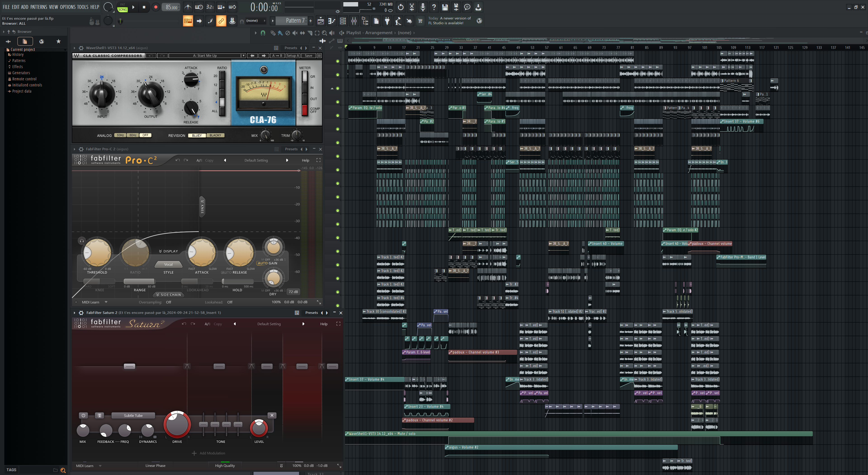This screenshot has height=475, width=868.
Task: Click the stop playback button
Action: point(144,7)
